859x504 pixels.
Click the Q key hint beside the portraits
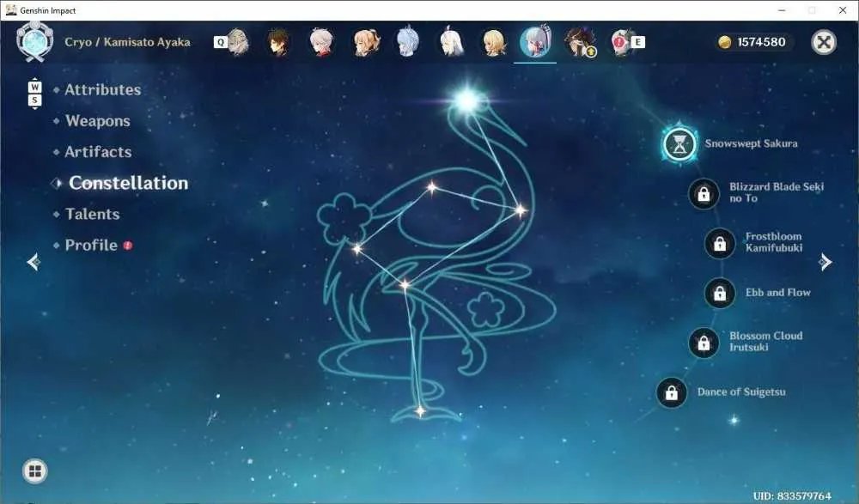pyautogui.click(x=220, y=42)
